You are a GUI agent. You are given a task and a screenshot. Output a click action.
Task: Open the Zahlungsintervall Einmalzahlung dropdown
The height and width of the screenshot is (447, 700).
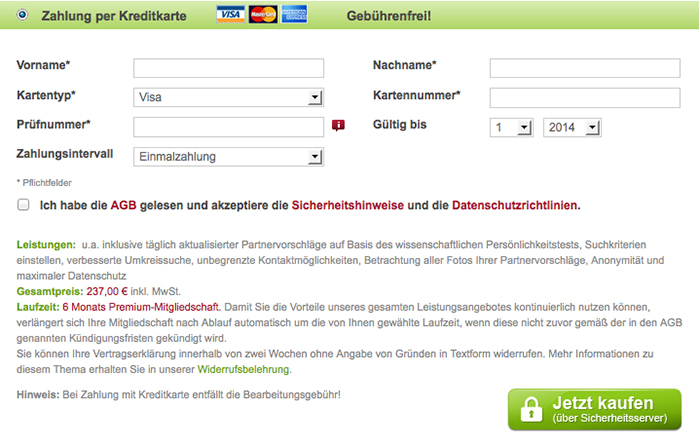[x=229, y=157]
